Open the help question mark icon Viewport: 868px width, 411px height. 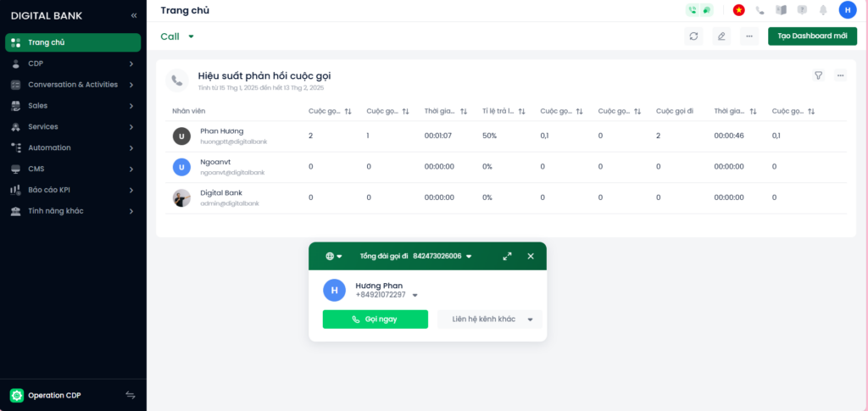click(x=801, y=10)
